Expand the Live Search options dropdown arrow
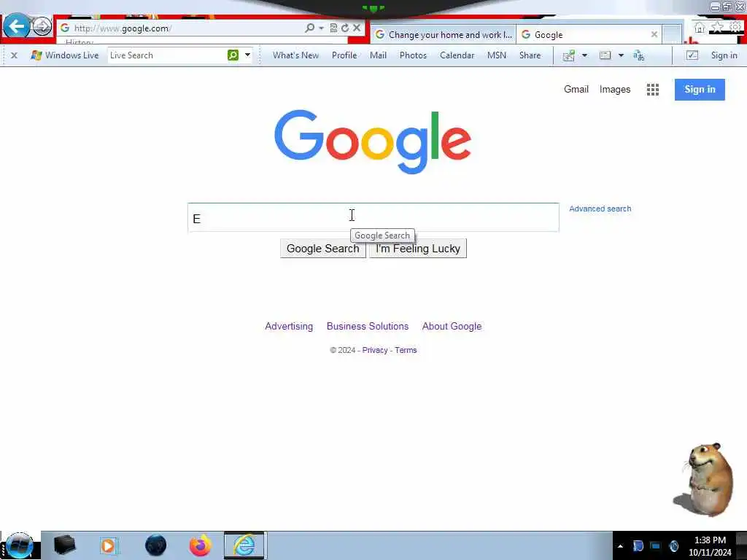The height and width of the screenshot is (560, 747). click(248, 55)
